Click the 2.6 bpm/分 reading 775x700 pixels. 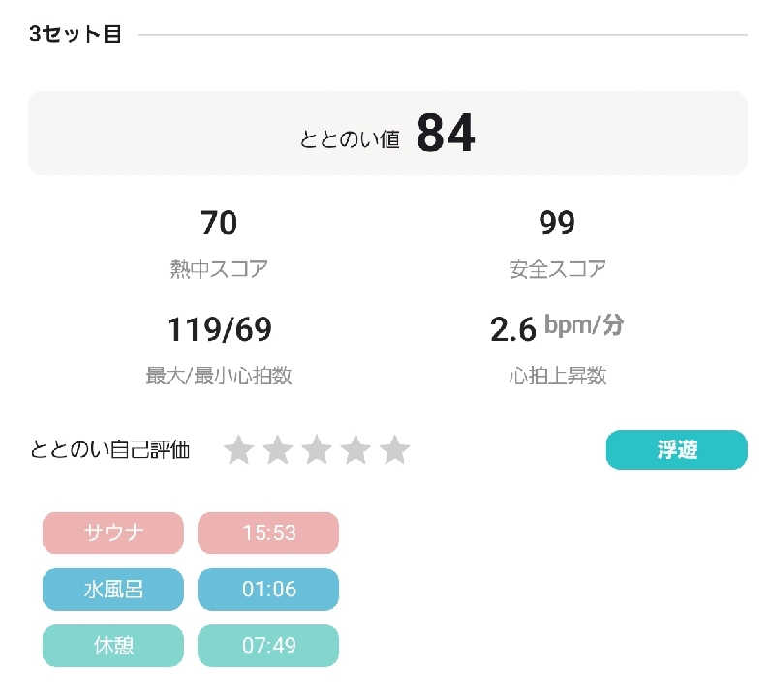point(557,328)
